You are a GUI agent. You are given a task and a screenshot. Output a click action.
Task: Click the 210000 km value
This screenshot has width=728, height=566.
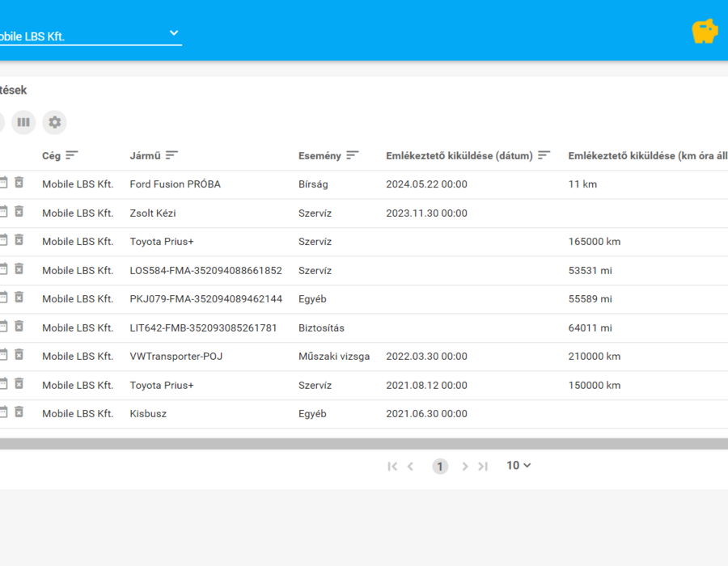(x=595, y=357)
